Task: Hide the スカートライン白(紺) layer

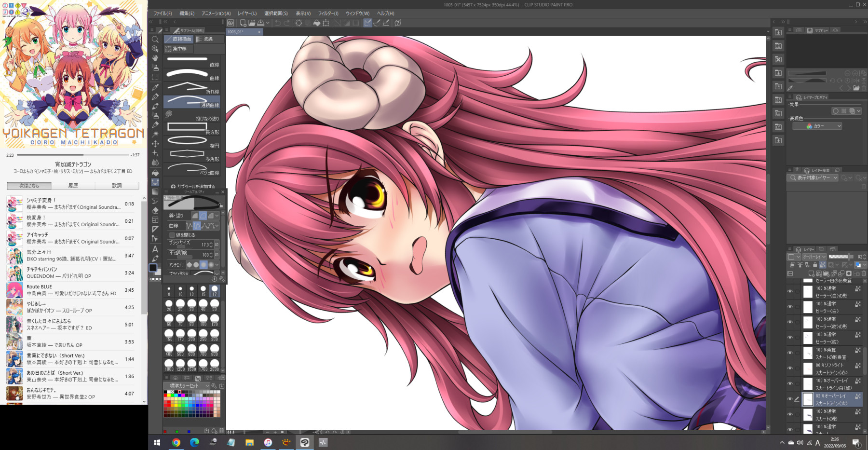Action: [790, 384]
